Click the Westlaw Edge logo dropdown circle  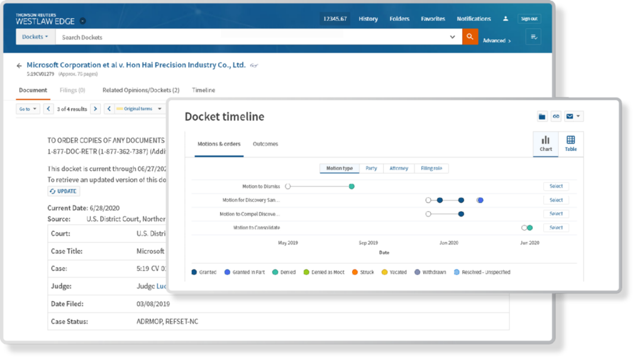(x=82, y=21)
